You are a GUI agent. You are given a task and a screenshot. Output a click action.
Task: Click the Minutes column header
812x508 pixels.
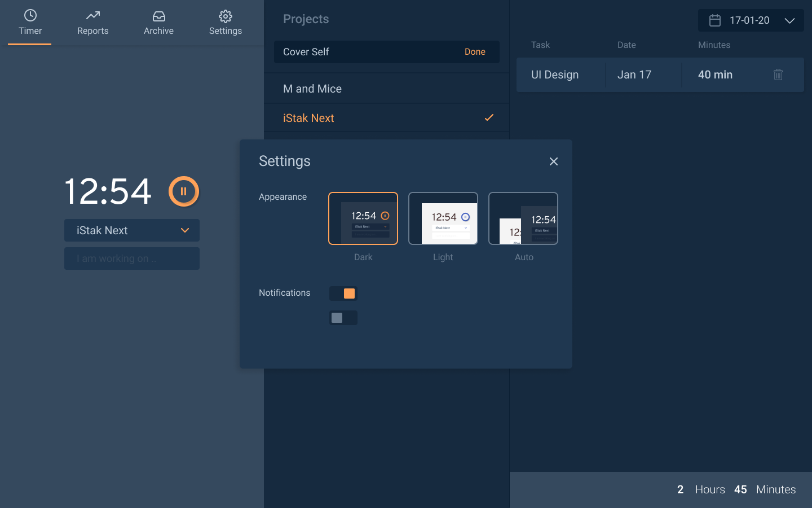tap(714, 45)
